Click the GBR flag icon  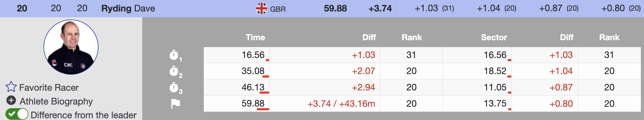click(261, 8)
